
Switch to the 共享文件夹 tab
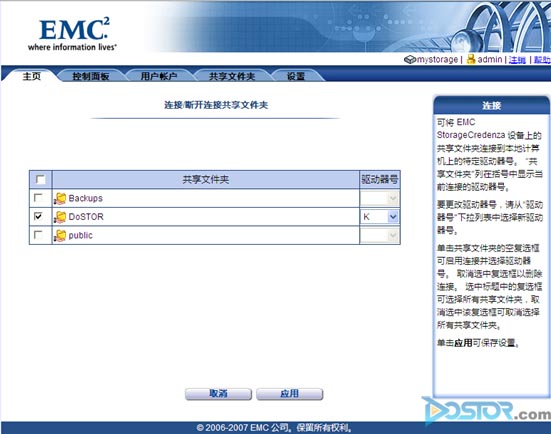(x=232, y=76)
